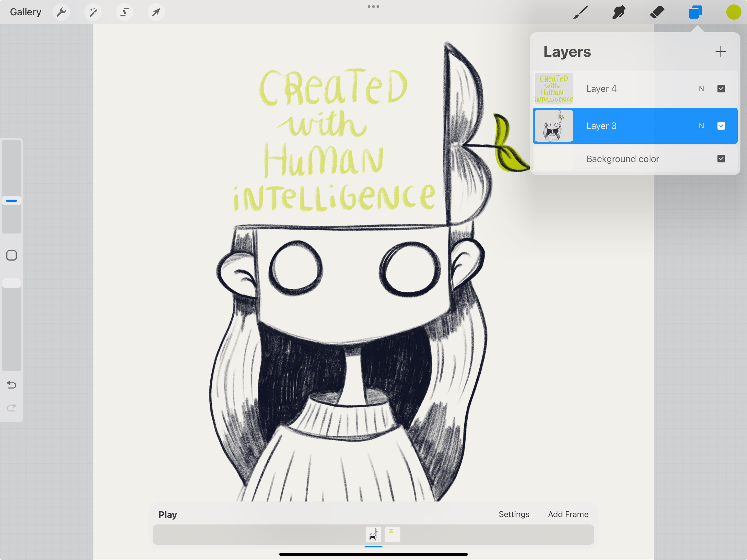Activate the Selection tool
The image size is (747, 560).
click(x=125, y=12)
